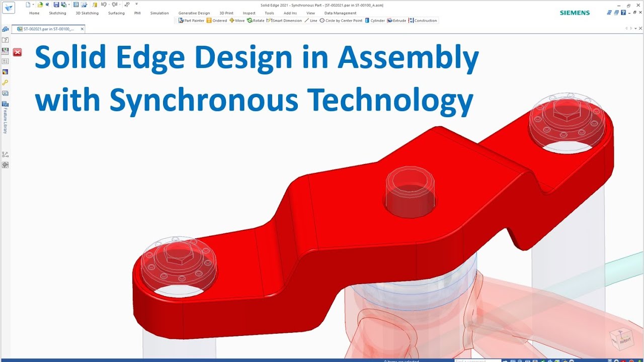Screen dimensions: 644x362
Task: Select the Rotate command
Action: 256,21
